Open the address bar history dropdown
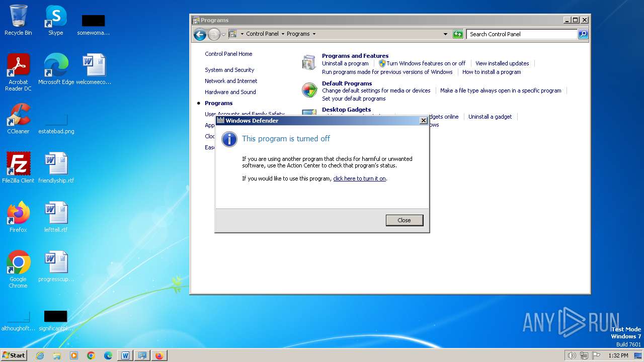Image resolution: width=644 pixels, height=362 pixels. coord(445,34)
